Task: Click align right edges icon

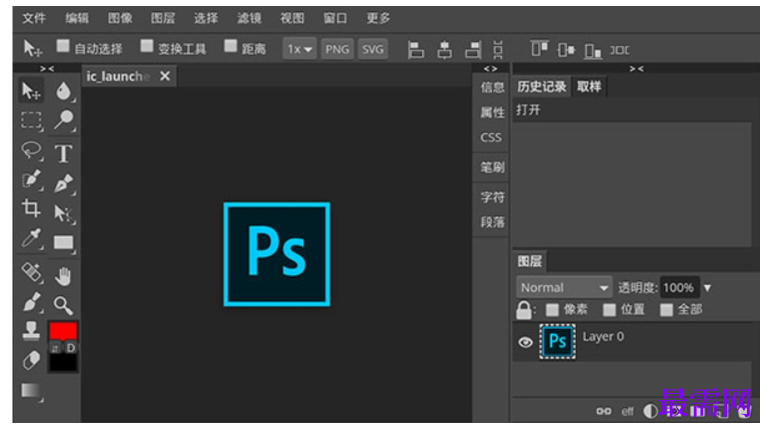Action: click(473, 50)
